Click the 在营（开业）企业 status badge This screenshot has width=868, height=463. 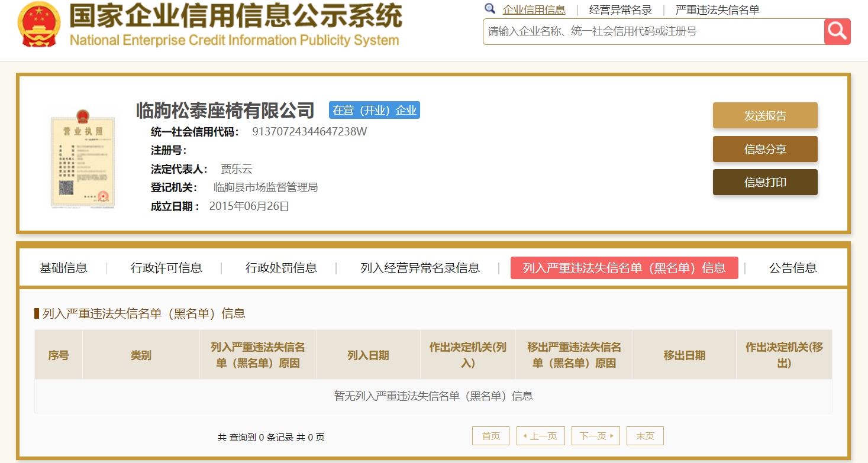pyautogui.click(x=375, y=110)
